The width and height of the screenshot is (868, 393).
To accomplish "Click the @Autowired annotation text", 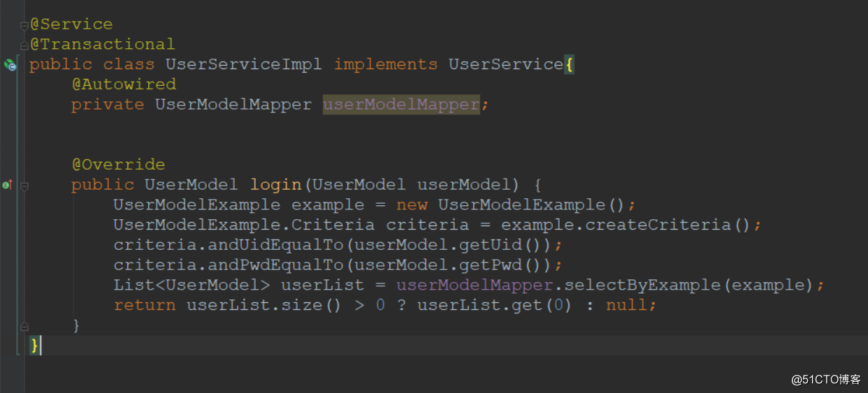I will click(124, 84).
